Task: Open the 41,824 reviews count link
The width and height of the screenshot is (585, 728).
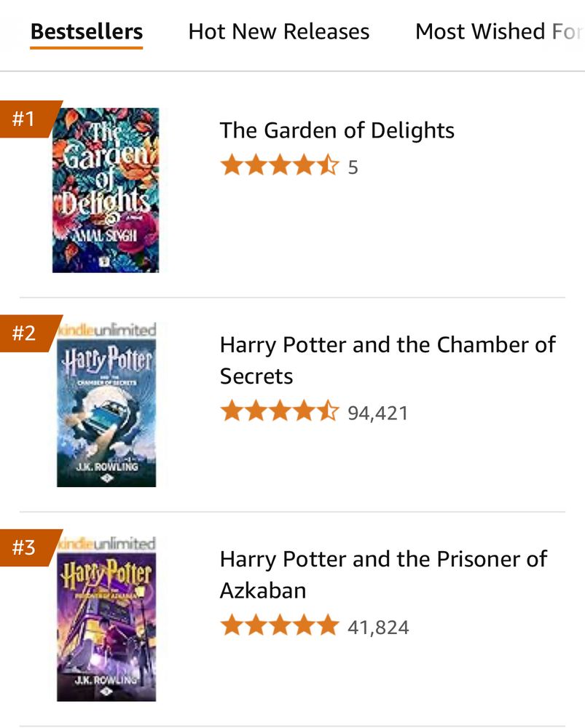Action: 378,627
